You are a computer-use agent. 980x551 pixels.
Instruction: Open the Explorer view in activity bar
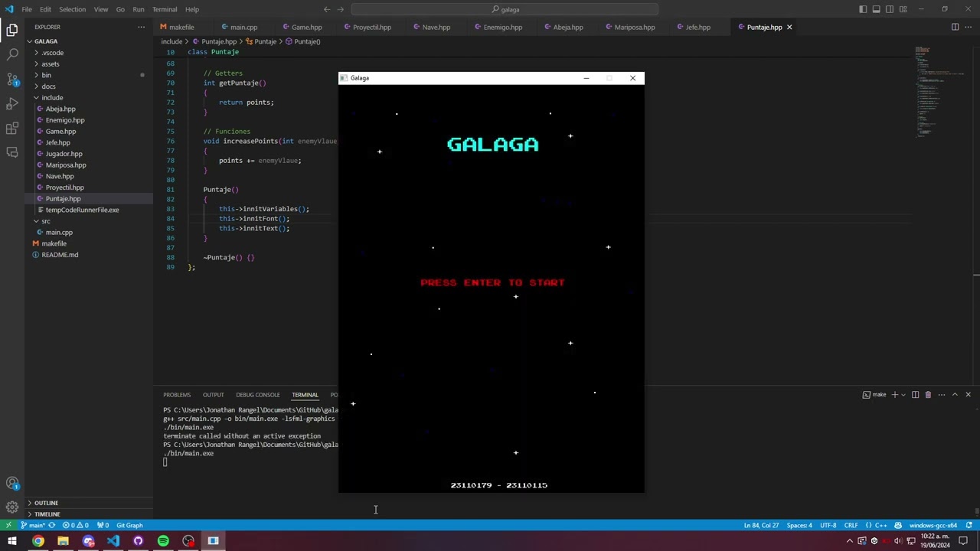[12, 31]
